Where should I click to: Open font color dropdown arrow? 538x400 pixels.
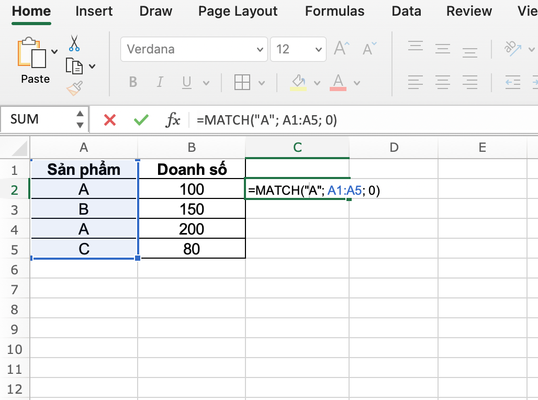pos(357,83)
